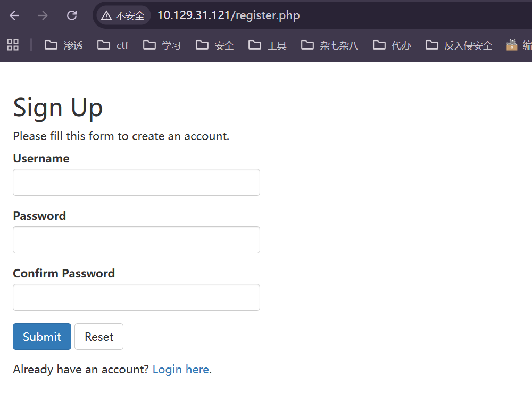Select the Confirm Password field
The height and width of the screenshot is (409, 532).
136,298
